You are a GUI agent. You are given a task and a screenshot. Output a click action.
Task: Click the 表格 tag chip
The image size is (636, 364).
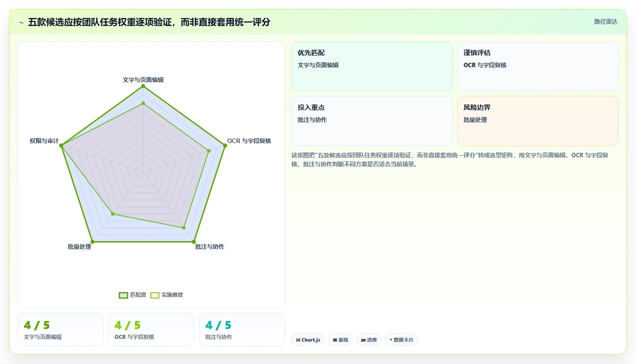click(340, 340)
